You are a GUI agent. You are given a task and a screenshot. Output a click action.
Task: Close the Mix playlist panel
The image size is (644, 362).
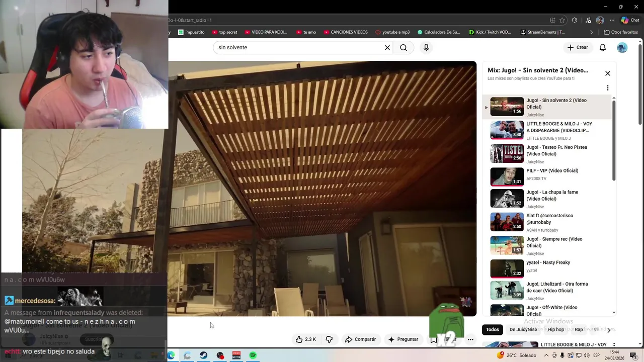tap(608, 73)
